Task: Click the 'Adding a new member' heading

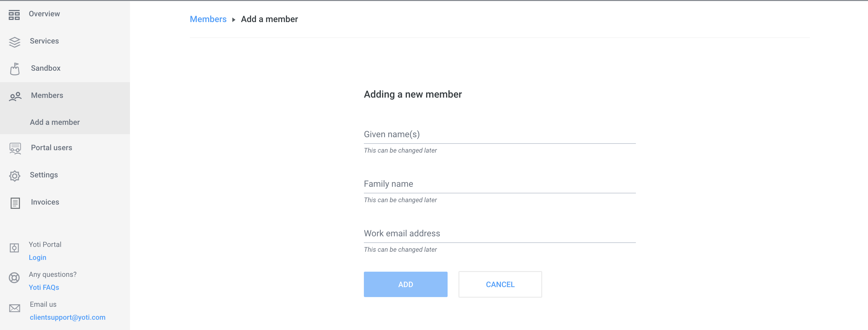Action: click(413, 94)
